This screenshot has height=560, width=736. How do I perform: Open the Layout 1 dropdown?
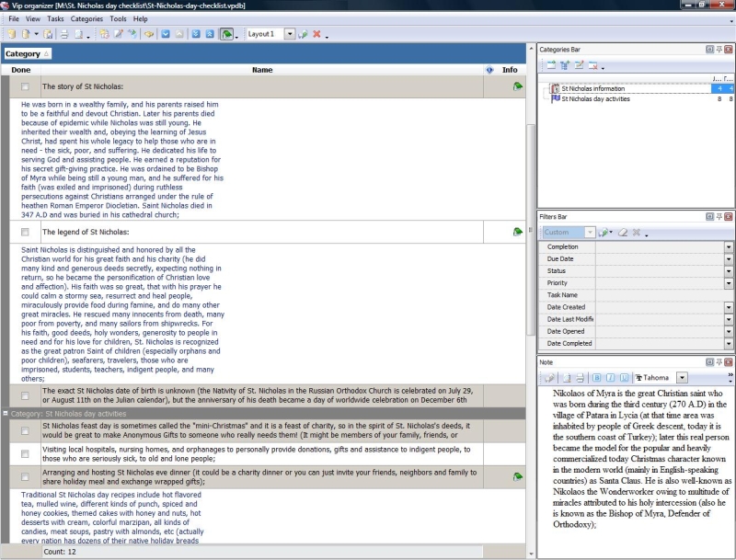point(289,34)
